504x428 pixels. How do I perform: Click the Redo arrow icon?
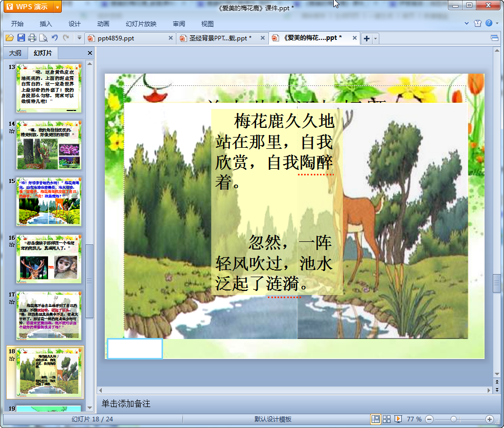tap(66, 38)
